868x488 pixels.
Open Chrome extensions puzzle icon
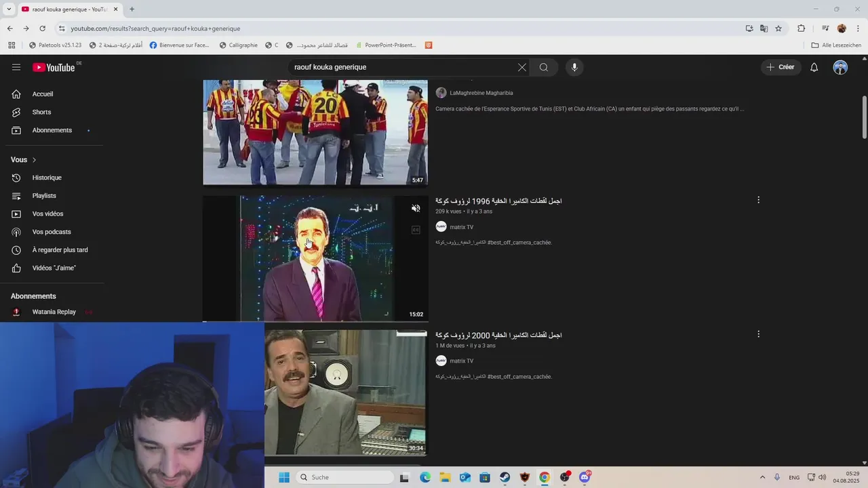click(x=802, y=28)
